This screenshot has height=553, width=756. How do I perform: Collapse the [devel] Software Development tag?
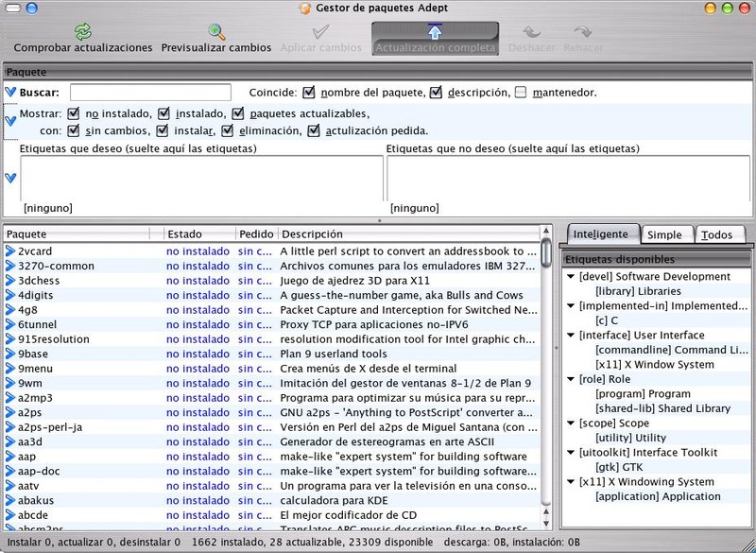tap(572, 277)
